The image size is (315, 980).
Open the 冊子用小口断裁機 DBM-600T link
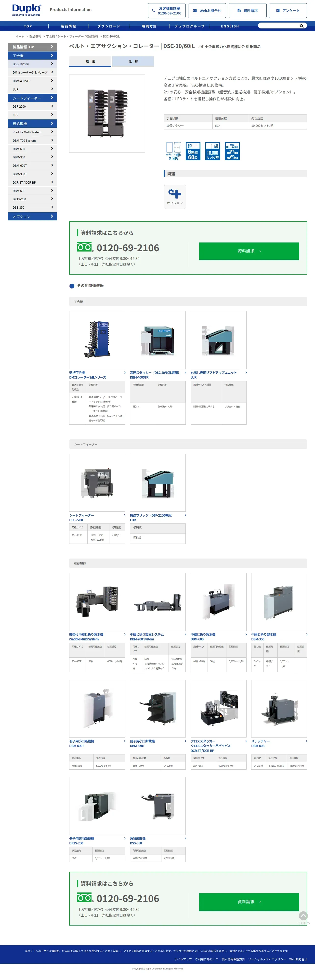(81, 743)
